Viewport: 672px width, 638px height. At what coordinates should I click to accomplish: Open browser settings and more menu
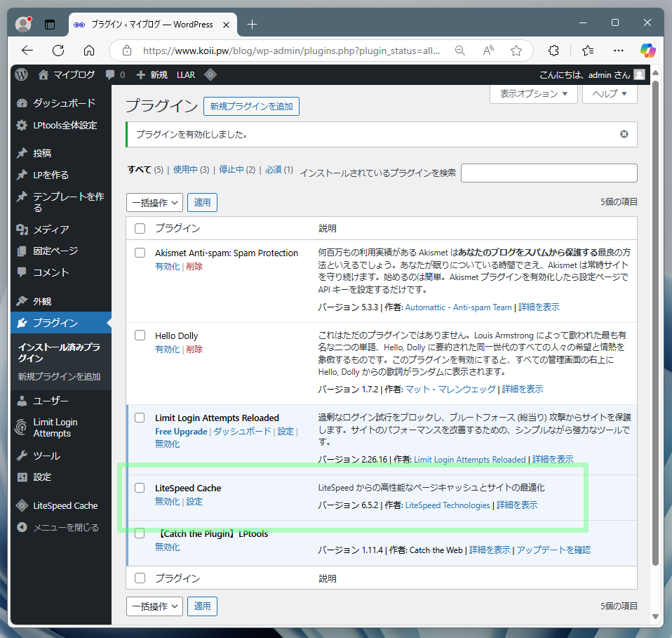(x=619, y=51)
